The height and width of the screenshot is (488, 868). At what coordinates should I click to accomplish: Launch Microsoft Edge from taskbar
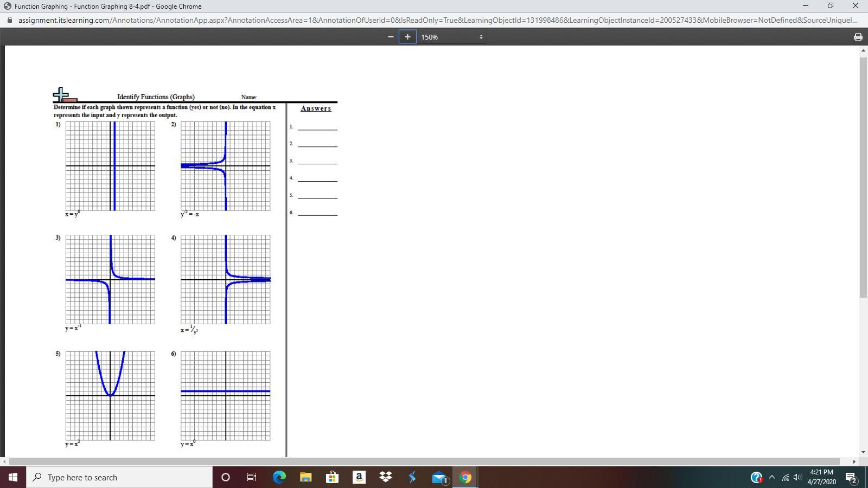coord(279,477)
